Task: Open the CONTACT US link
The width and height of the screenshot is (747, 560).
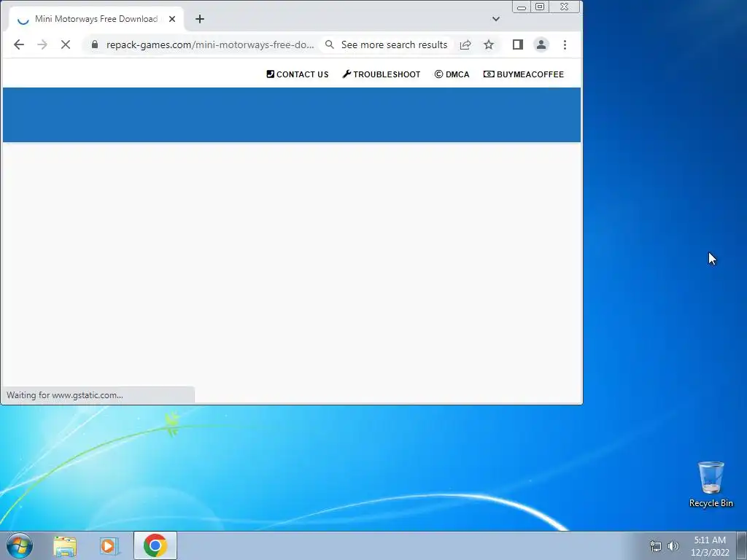Action: pyautogui.click(x=298, y=74)
